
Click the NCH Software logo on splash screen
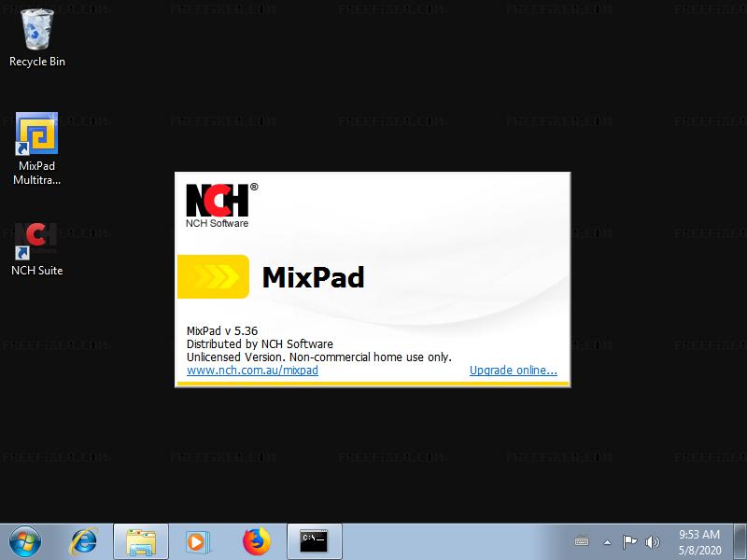221,205
